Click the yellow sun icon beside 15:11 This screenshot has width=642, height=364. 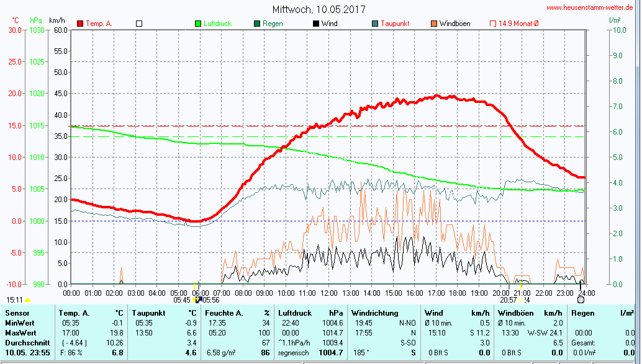[x=27, y=300]
